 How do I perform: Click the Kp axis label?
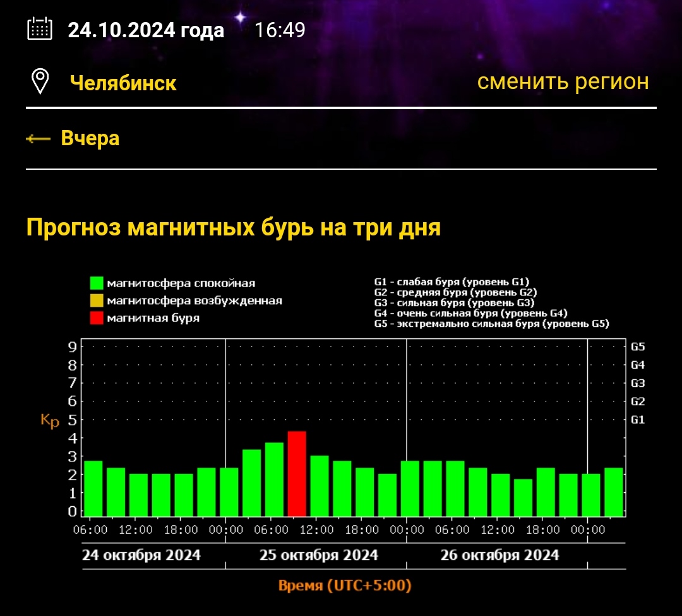pos(50,420)
